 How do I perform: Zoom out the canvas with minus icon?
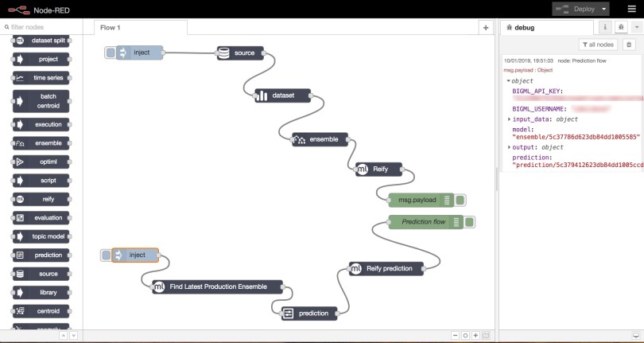coord(455,335)
